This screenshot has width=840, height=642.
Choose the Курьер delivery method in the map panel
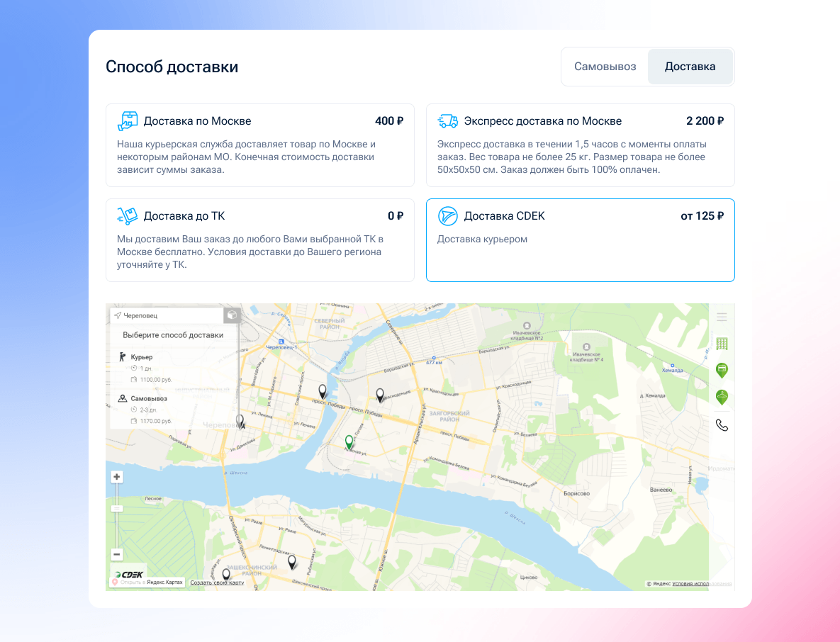142,357
